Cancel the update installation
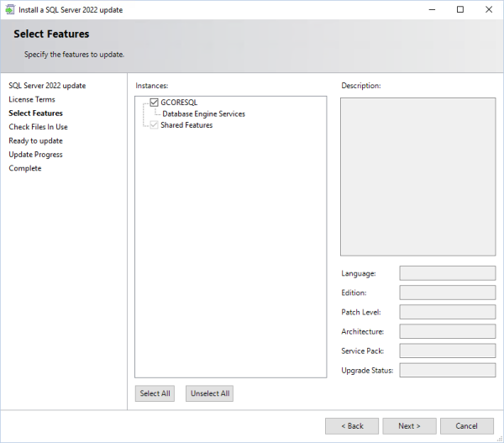Image resolution: width=504 pixels, height=443 pixels. (x=466, y=426)
